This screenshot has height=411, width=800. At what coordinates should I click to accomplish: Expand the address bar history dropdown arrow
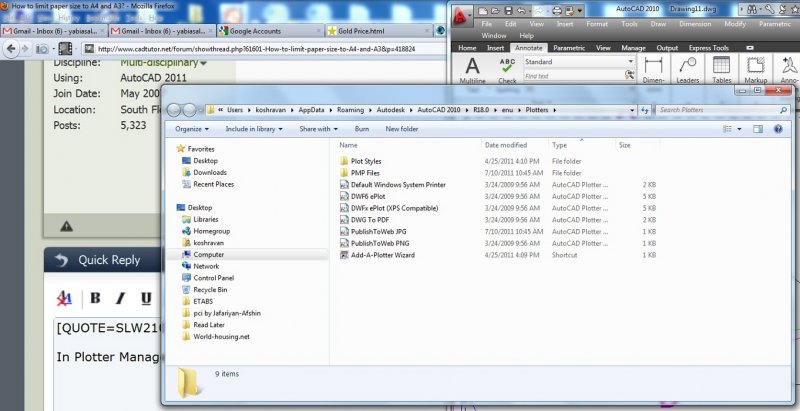click(x=632, y=110)
